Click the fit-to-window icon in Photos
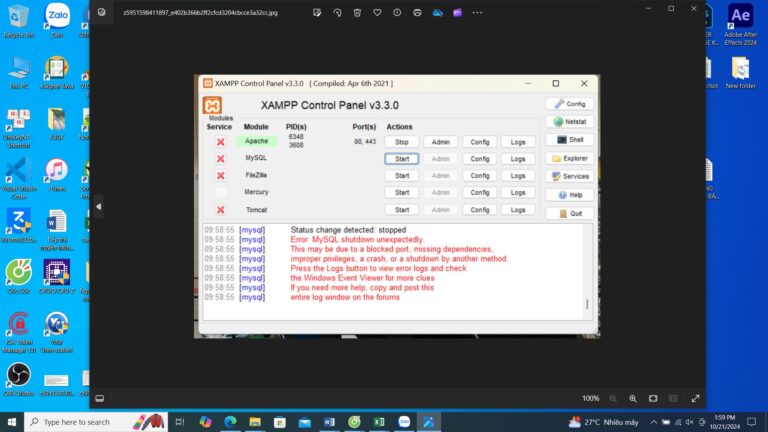Viewport: 768px width, 432px height. [x=653, y=399]
